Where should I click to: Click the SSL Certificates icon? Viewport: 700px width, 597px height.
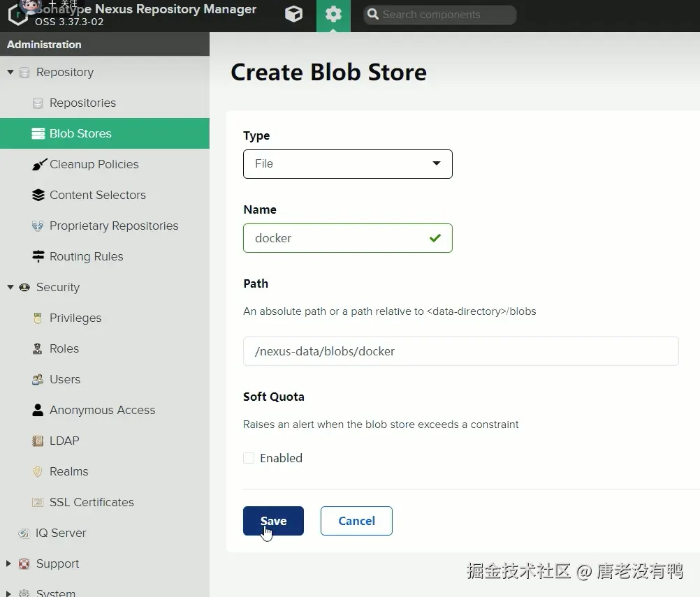[x=38, y=503]
